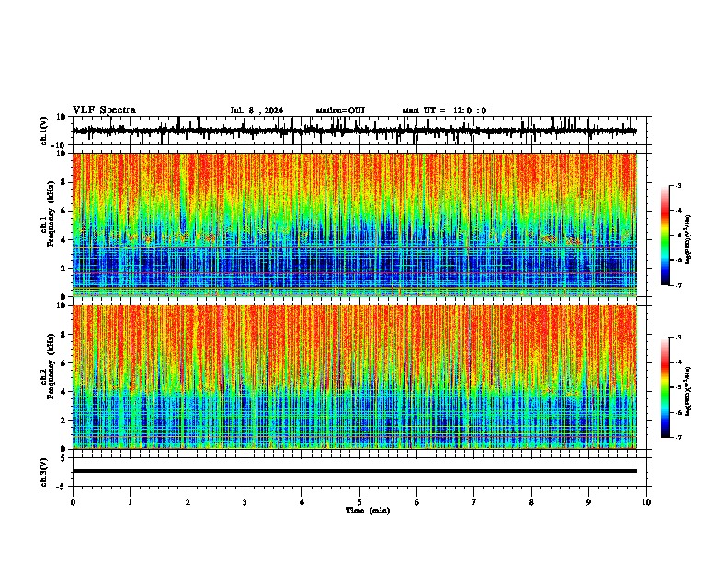Click the color scale bar beside ch.1 spectrogram
The image size is (728, 563).
[665, 236]
